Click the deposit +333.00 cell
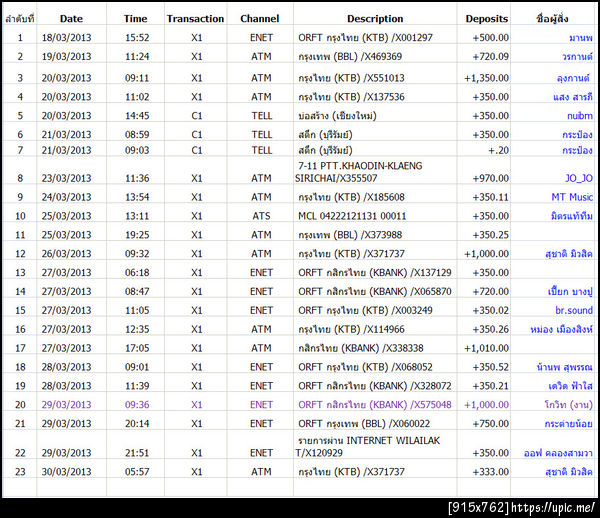Image resolution: width=600 pixels, height=518 pixels. coord(491,472)
